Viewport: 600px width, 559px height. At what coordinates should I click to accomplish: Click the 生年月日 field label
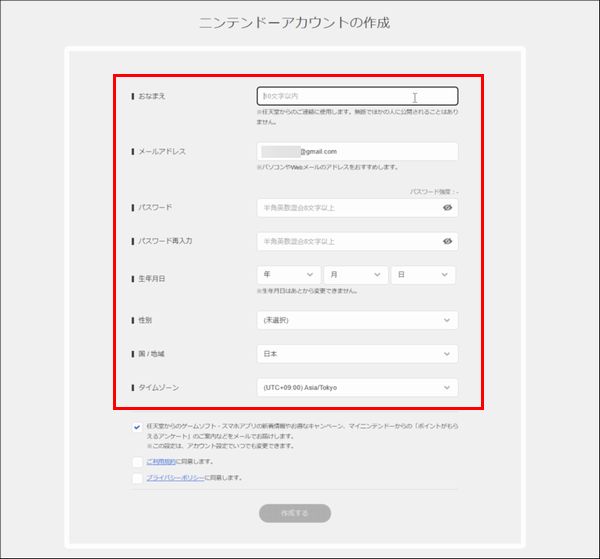tap(152, 279)
